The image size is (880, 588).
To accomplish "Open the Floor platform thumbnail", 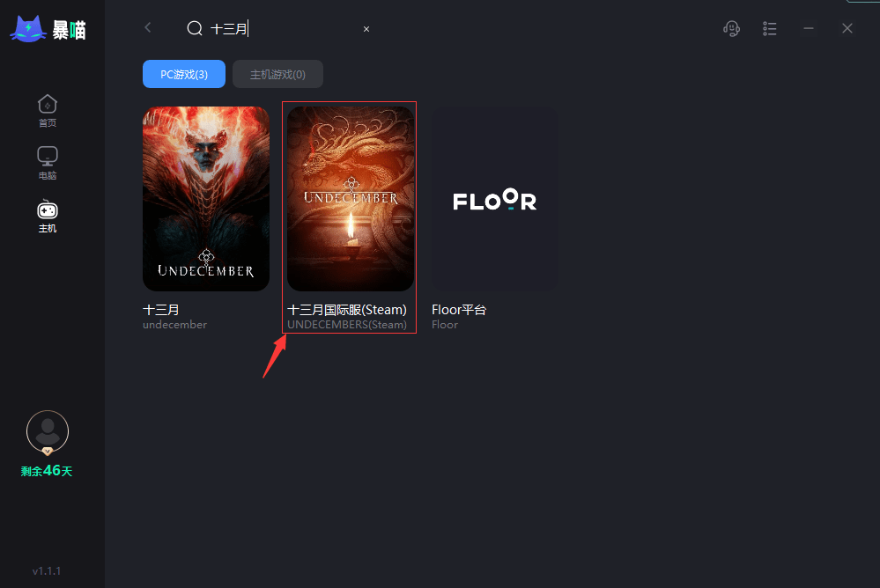I will click(x=495, y=199).
